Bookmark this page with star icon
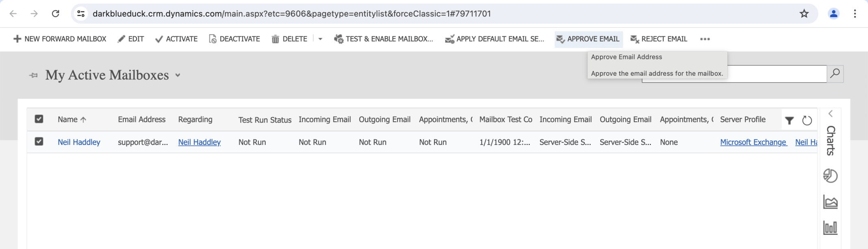This screenshot has width=868, height=249. (x=804, y=14)
